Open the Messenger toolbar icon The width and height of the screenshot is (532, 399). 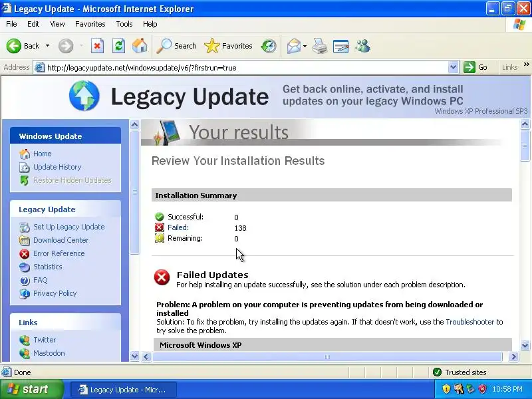(x=362, y=46)
